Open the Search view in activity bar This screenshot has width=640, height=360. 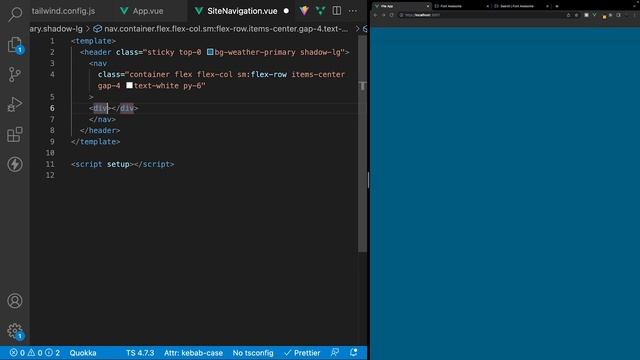point(15,13)
